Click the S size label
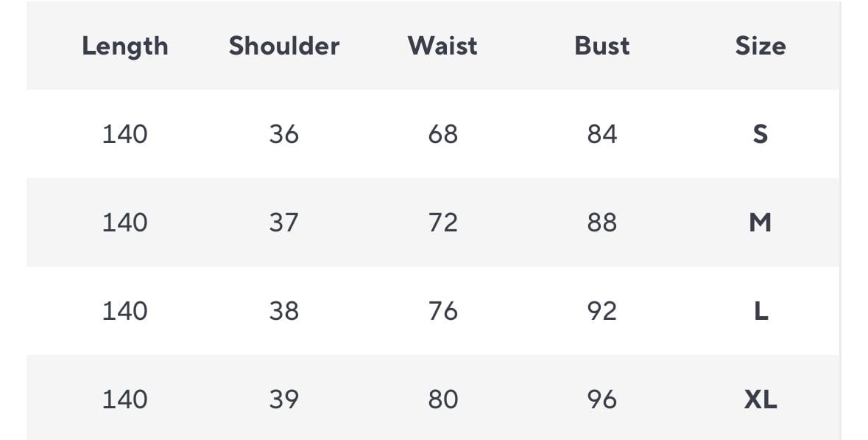The width and height of the screenshot is (868, 440). point(761,134)
